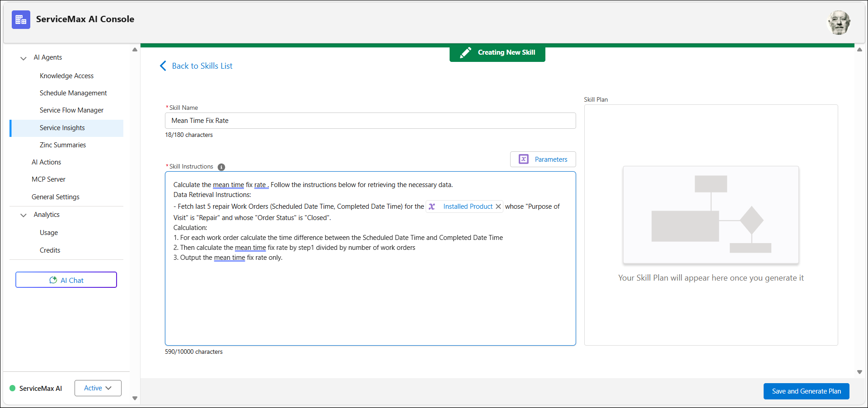Click the ServiceMax AI Console title

(x=85, y=19)
